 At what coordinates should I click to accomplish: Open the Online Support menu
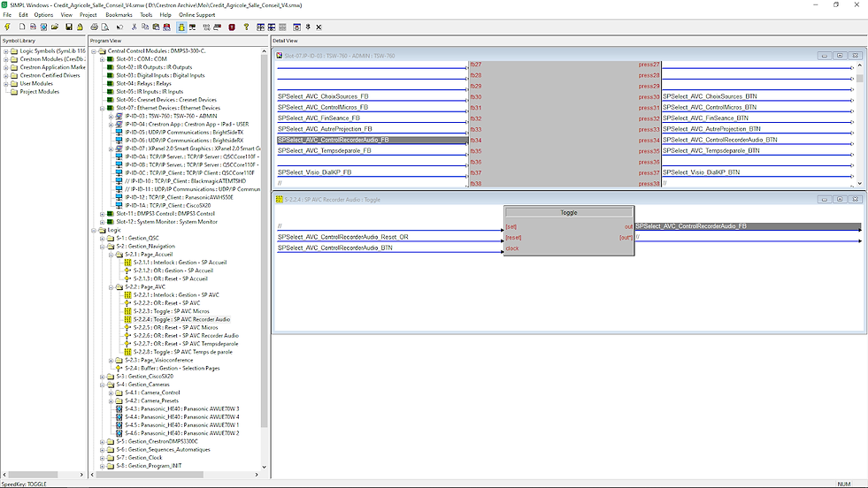(196, 15)
